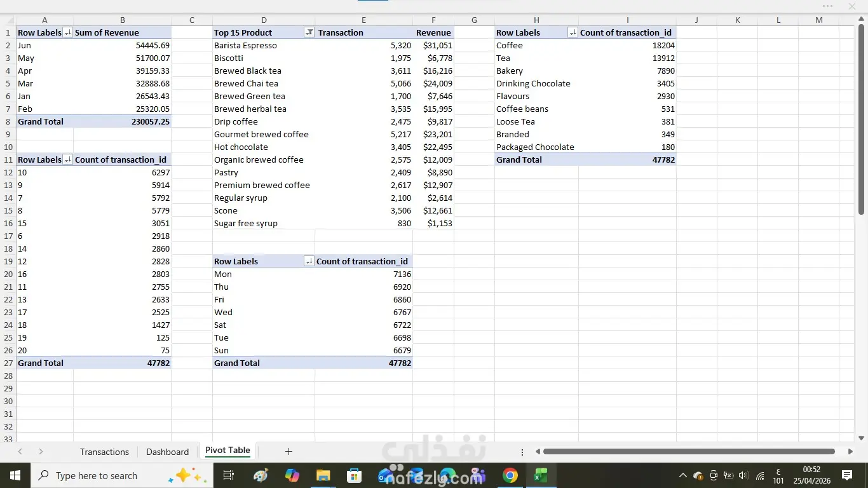The height and width of the screenshot is (488, 868).
Task: Open the Windows Start menu
Action: coord(15,475)
